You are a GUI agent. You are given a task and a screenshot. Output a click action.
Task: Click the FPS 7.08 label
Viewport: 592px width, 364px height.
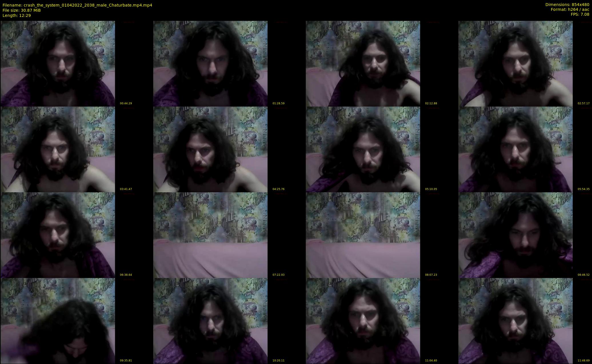[x=580, y=14]
